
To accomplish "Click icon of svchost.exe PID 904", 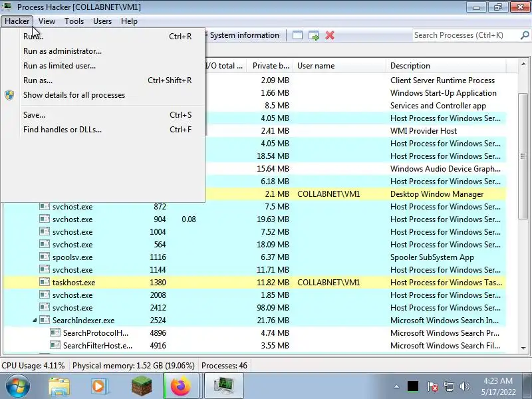I will click(45, 219).
